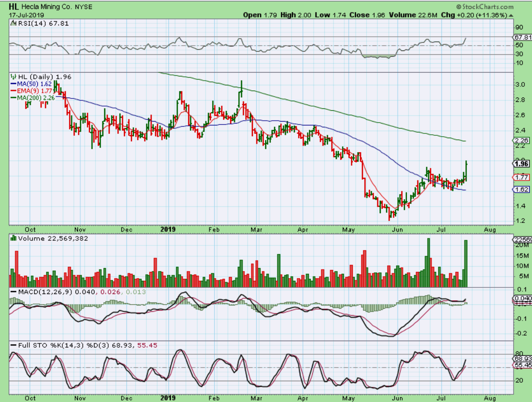Click the black MACD legend line marker
Viewport: 532px width, 402px height.
[x=13, y=292]
